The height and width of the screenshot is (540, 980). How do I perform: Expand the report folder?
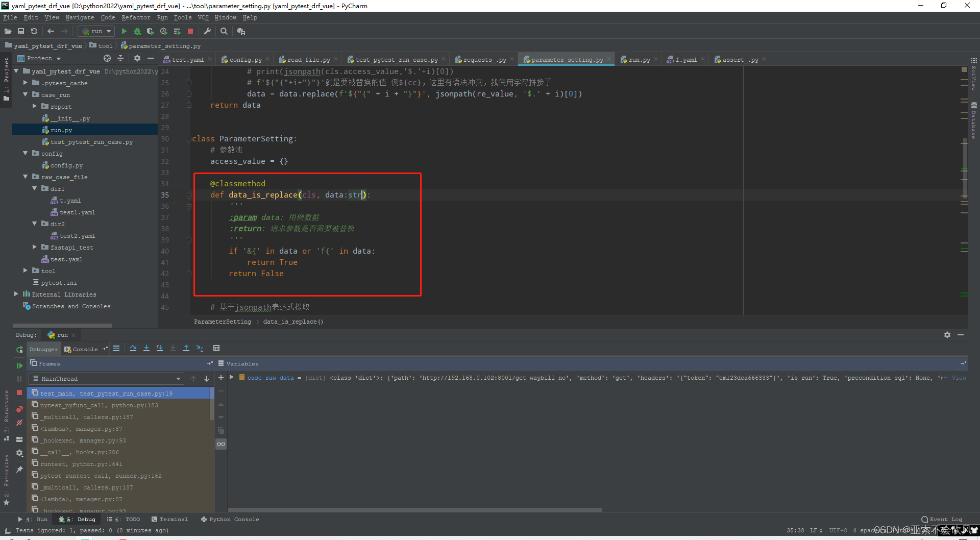[x=35, y=106]
